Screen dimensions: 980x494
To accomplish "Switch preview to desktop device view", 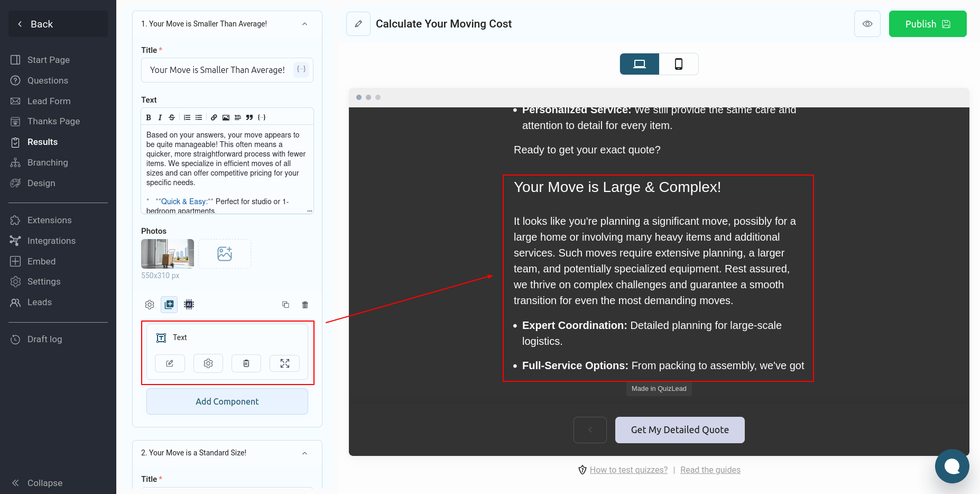I will pos(640,64).
